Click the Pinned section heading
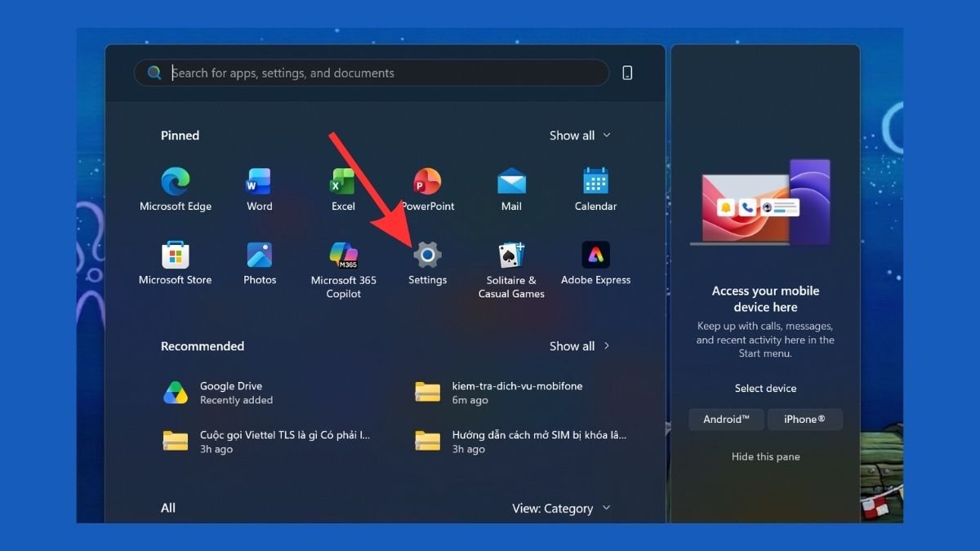 tap(180, 136)
